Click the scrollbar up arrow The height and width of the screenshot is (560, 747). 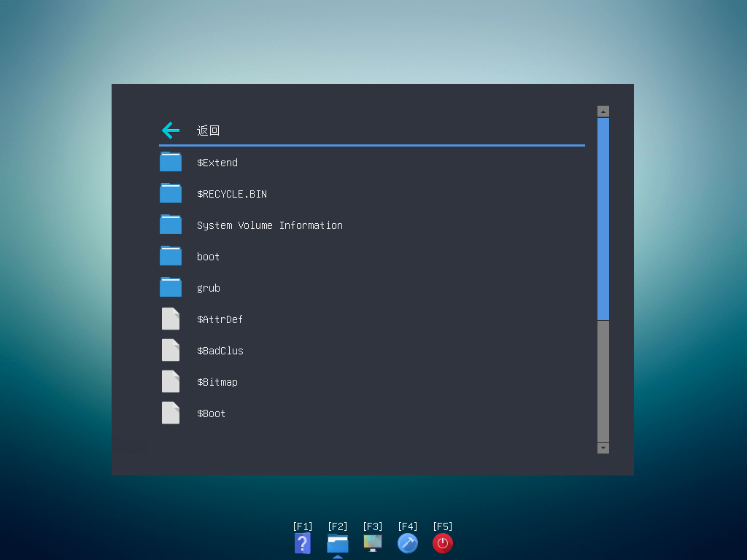603,111
